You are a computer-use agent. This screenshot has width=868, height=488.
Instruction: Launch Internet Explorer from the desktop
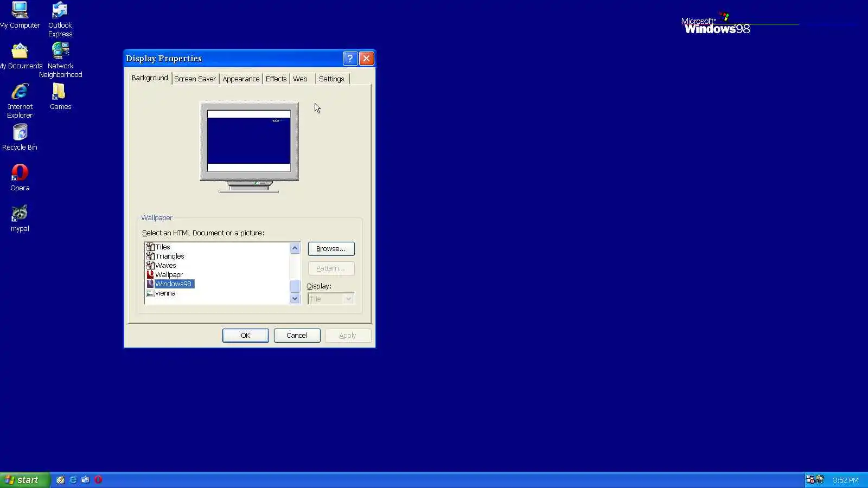click(20, 101)
